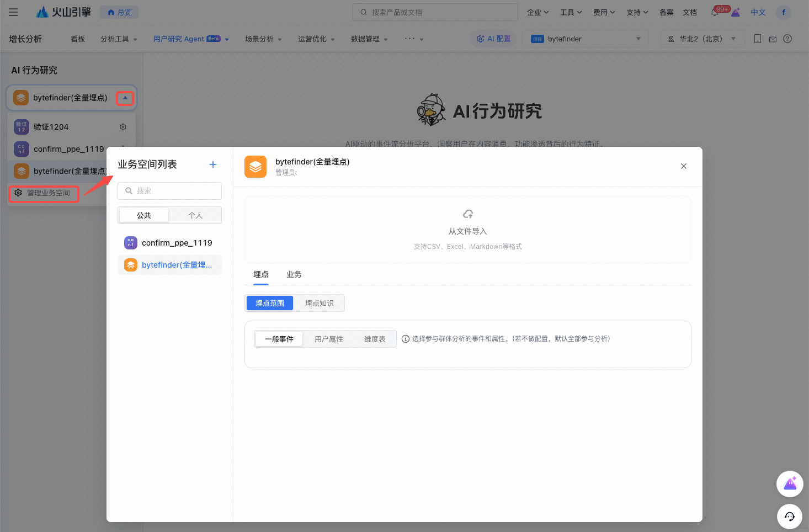Screen dimensions: 809x532
Task: Switch to the 业务 tab
Action: (x=294, y=274)
